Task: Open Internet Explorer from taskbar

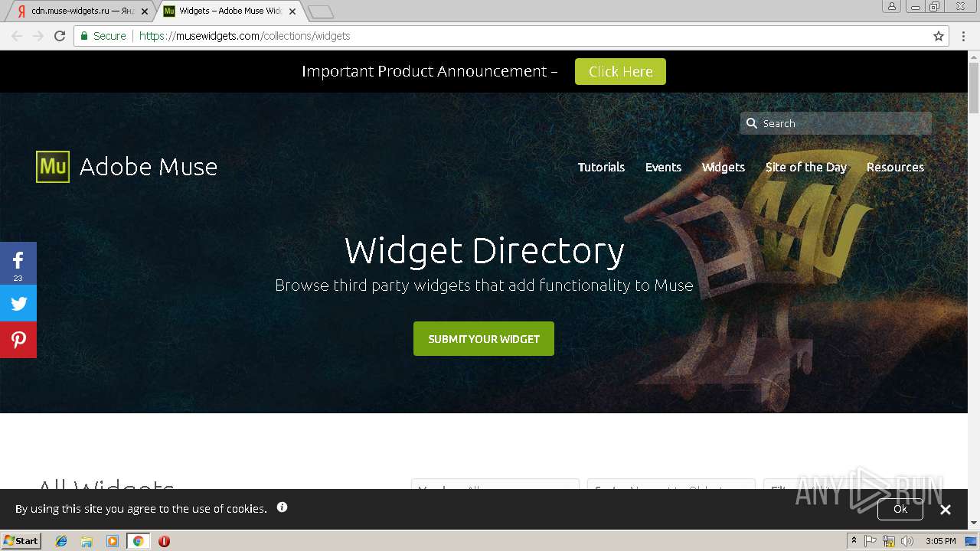Action: point(61,541)
